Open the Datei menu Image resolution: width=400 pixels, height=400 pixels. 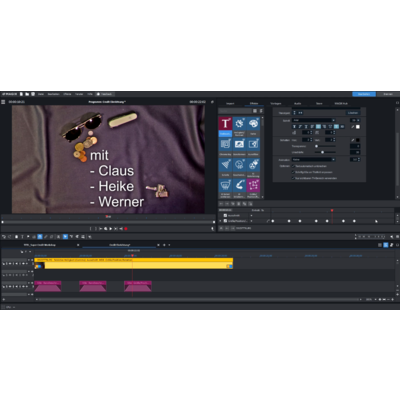(41, 94)
